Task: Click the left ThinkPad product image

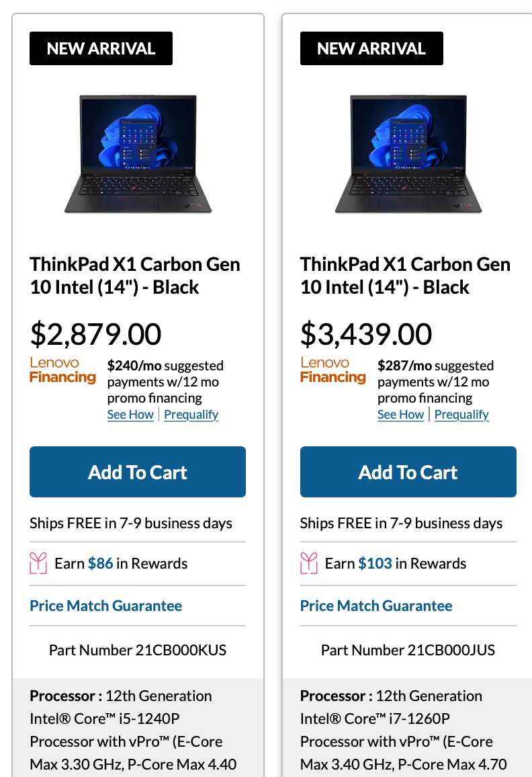Action: [138, 155]
